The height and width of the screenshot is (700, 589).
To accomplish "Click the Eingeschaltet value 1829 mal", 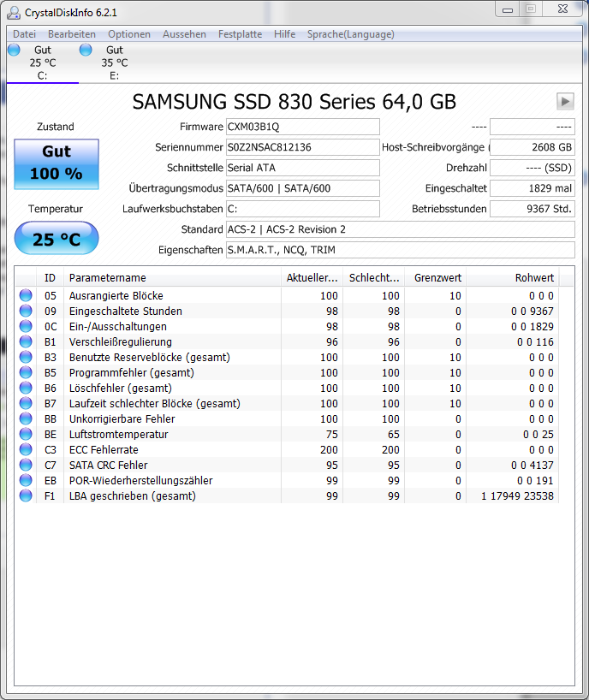I will pyautogui.click(x=532, y=188).
